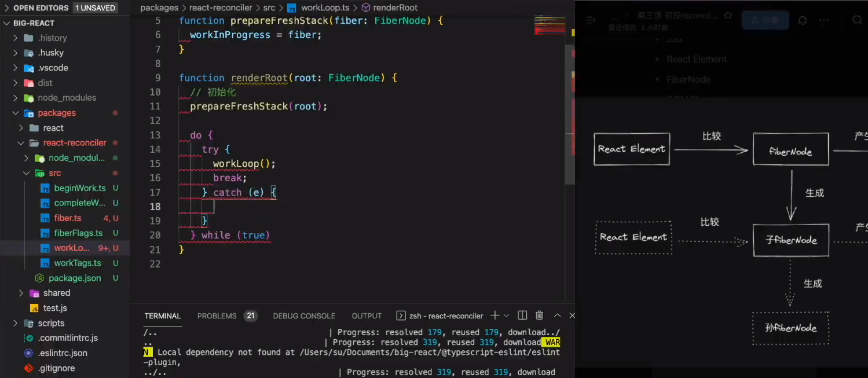Click workLoop.ts breadcrumb segment

click(x=325, y=8)
